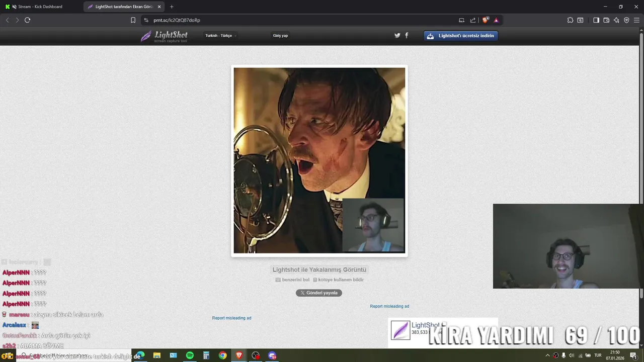
Task: Reload the prnt.sc page
Action: point(28,20)
